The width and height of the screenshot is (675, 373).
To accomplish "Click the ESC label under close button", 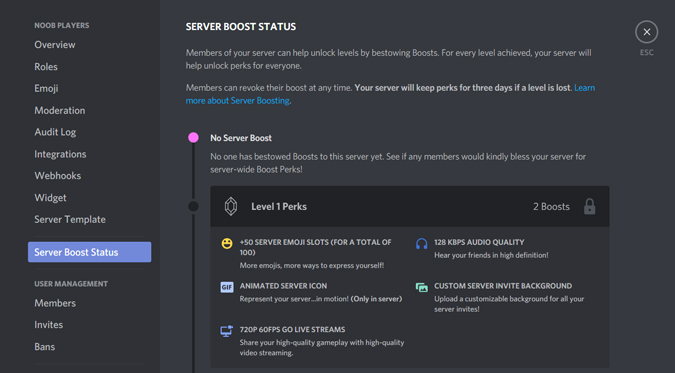I will 646,53.
